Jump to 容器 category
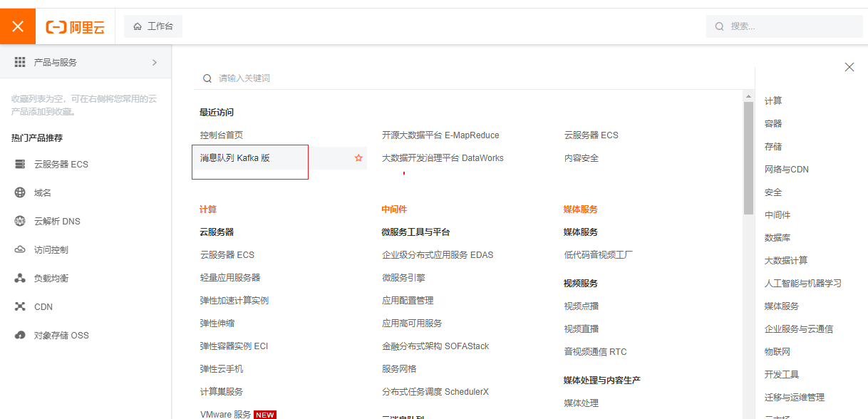The height and width of the screenshot is (419, 868). [x=773, y=124]
